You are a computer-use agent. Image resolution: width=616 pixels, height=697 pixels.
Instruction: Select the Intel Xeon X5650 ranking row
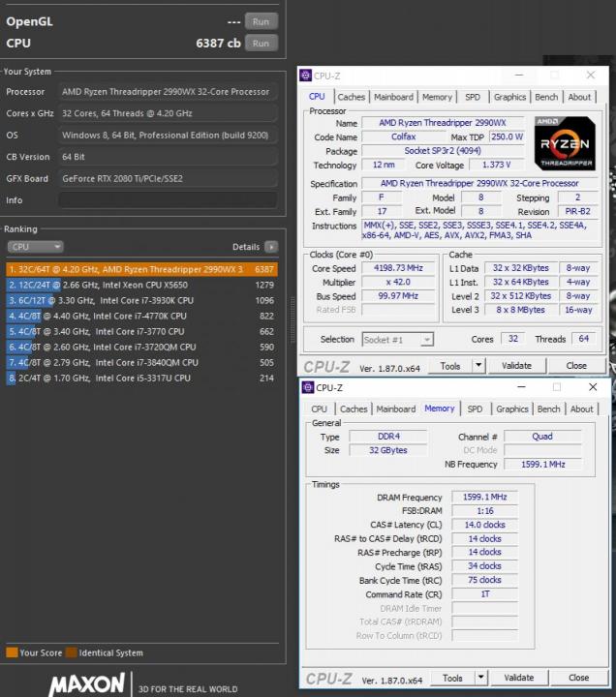click(x=141, y=285)
